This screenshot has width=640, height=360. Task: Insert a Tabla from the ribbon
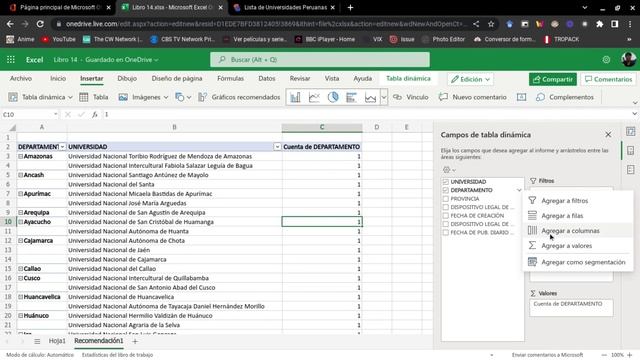[x=94, y=97]
